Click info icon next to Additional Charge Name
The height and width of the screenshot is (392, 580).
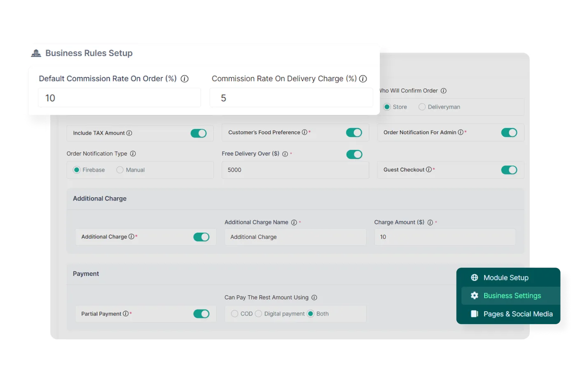(x=294, y=222)
